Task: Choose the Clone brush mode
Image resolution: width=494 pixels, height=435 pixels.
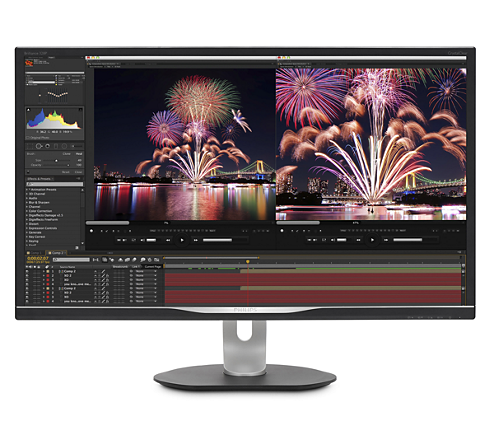Action: click(x=67, y=154)
